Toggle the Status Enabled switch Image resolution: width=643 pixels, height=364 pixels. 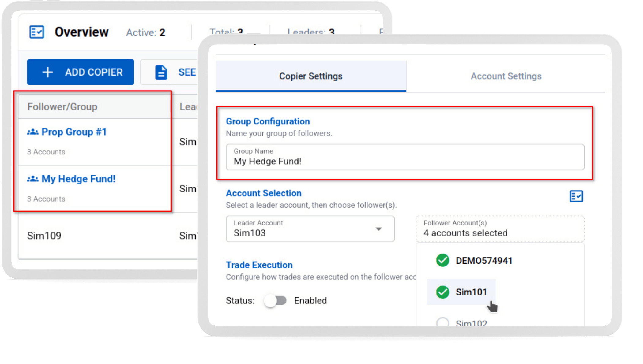(275, 300)
